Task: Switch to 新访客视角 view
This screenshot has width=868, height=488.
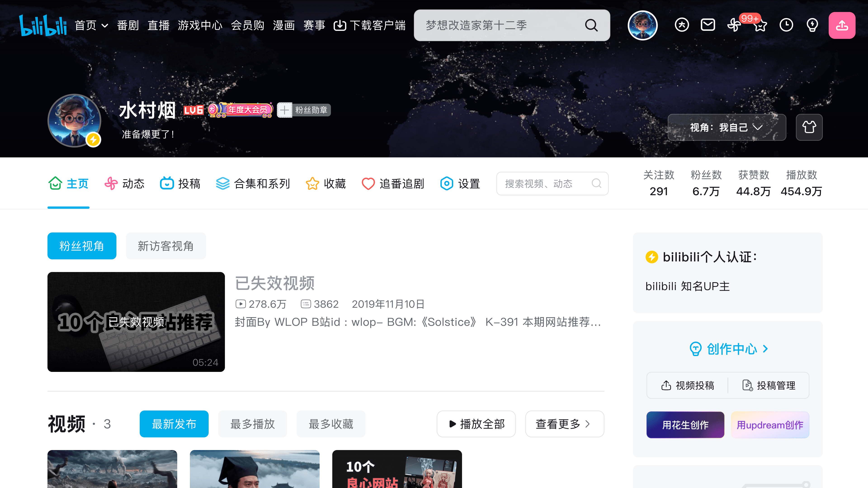Action: (x=166, y=246)
